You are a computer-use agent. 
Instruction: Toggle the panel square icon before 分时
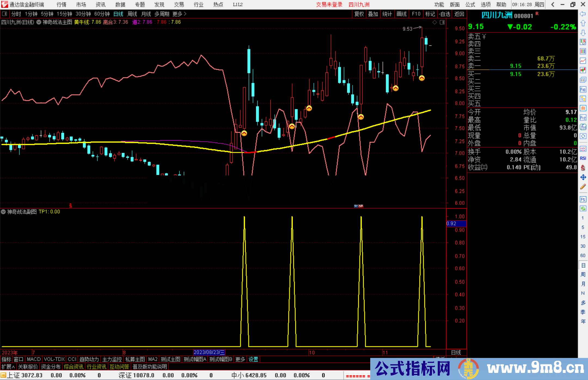(5, 14)
